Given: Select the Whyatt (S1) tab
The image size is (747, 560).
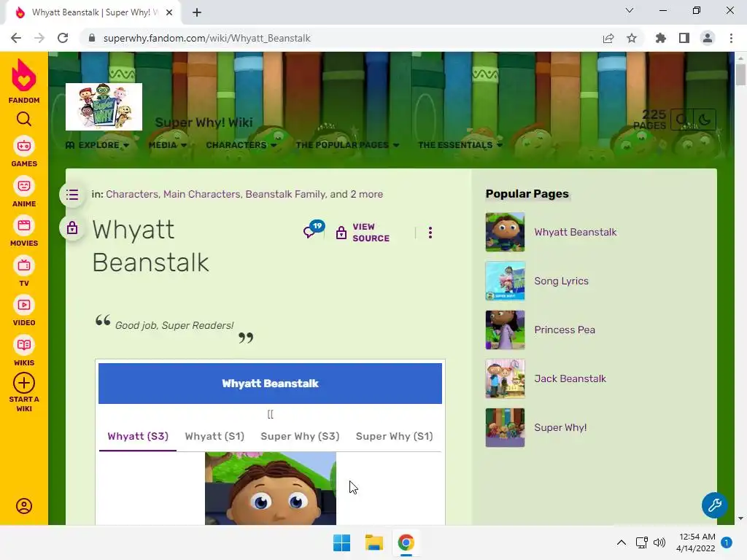Looking at the screenshot, I should point(214,436).
